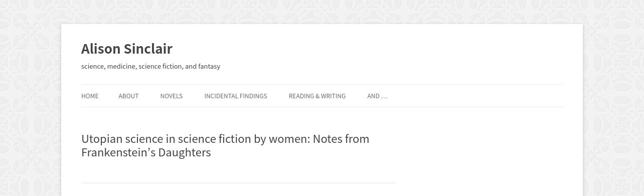Click the WRITING word in navigation
Viewport: 644px width, 196px height.
[333, 96]
